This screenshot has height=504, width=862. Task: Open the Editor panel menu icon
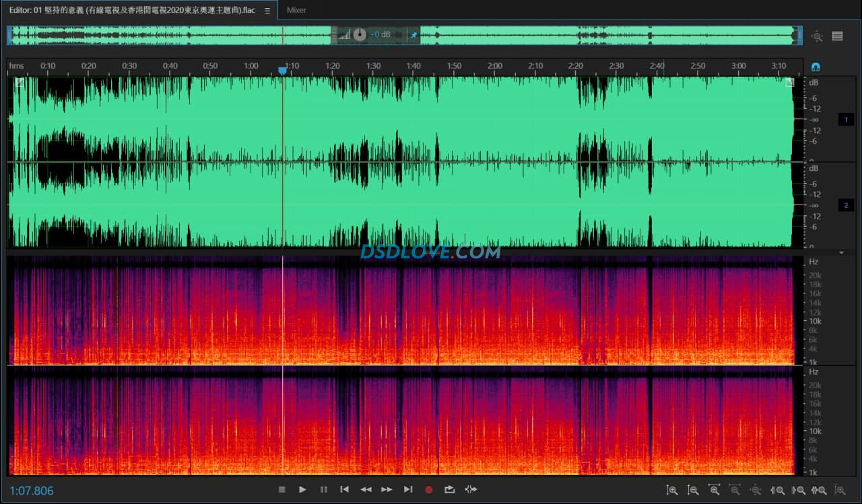[x=267, y=11]
